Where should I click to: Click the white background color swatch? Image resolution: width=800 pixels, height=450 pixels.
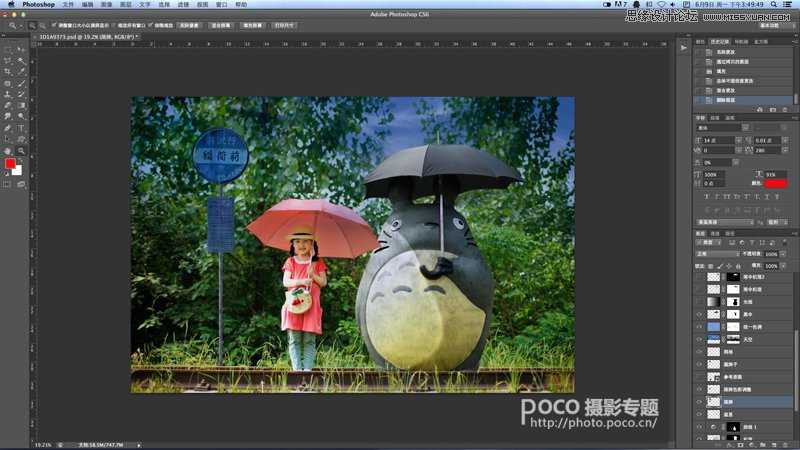tap(18, 171)
